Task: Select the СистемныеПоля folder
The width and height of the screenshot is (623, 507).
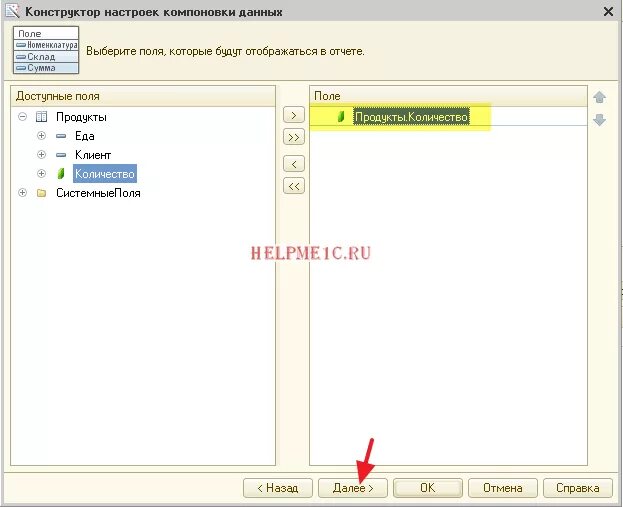Action: (x=98, y=193)
